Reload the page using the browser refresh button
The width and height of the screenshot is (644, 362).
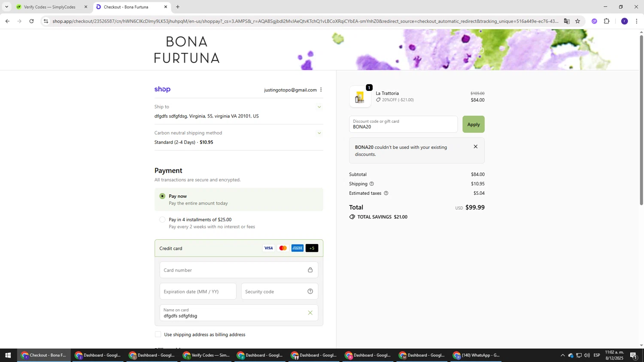click(31, 21)
